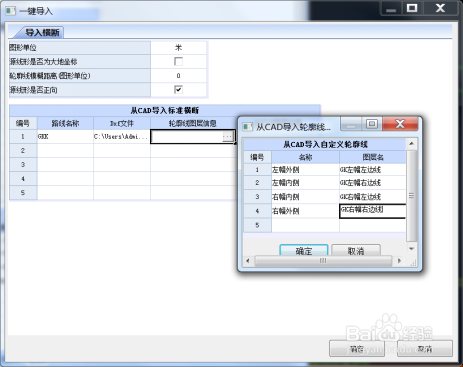
Task: Click the 一键导入 window title icon
Action: tap(10, 11)
